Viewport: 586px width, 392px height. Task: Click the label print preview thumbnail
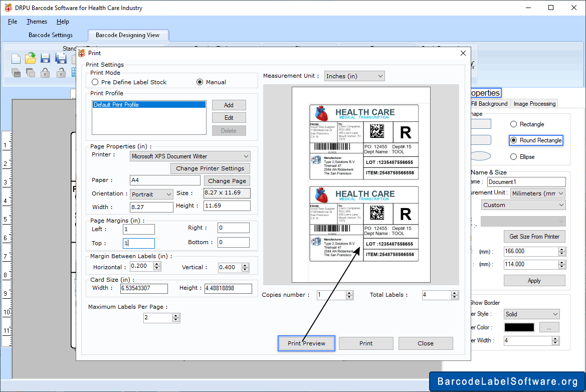pyautogui.click(x=361, y=184)
